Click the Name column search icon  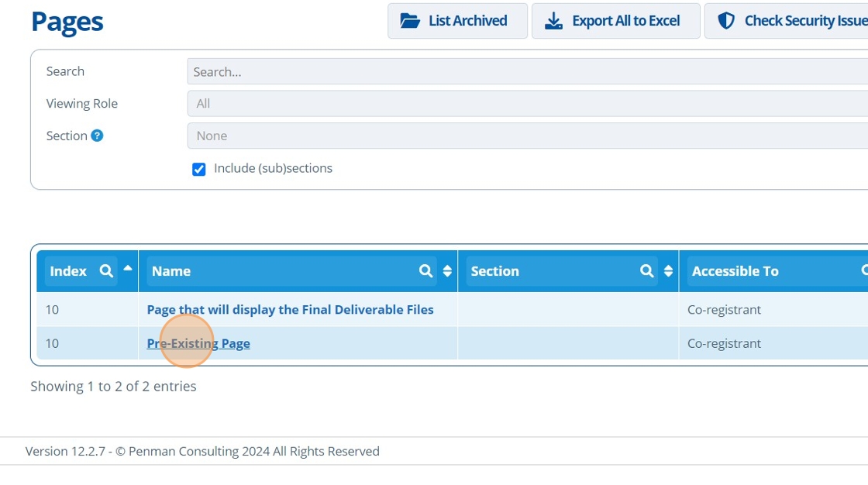tap(425, 271)
